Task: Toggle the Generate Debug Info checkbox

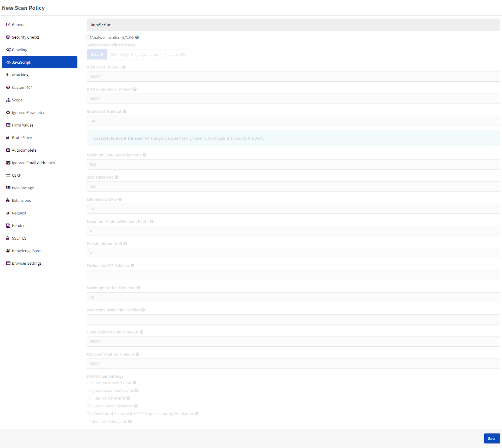Action: (89, 421)
